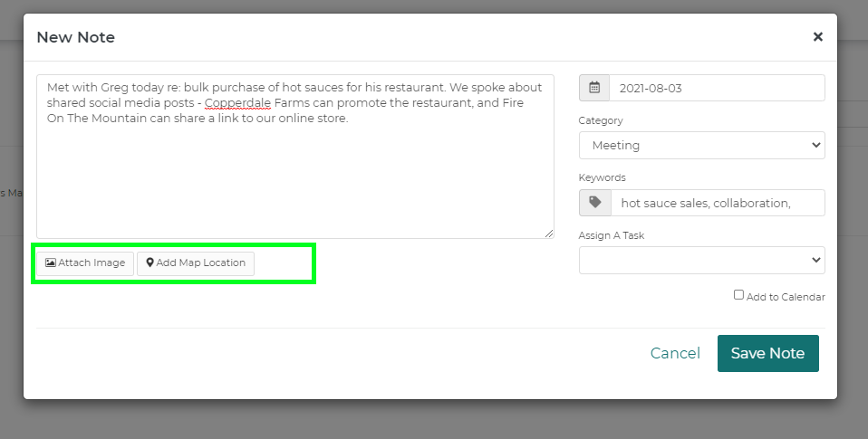Click the Assign A Task chevron arrow

815,260
